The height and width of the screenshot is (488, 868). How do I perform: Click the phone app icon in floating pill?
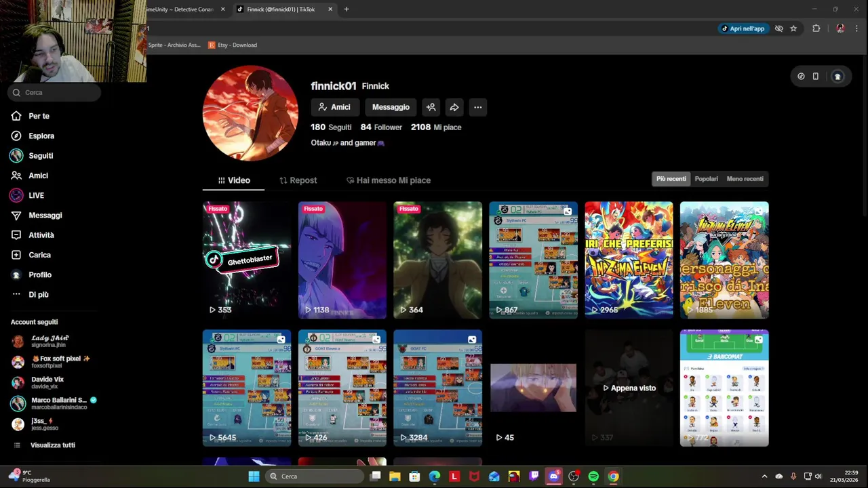[816, 77]
